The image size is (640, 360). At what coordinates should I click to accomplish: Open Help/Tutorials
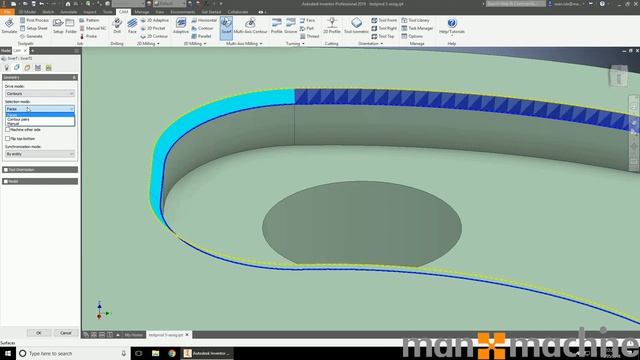coord(451,26)
